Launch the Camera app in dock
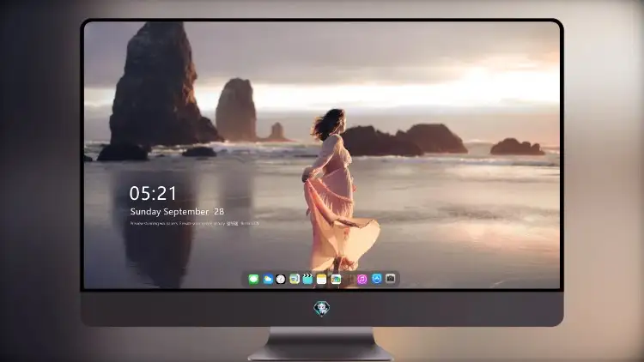The image size is (644, 362). click(391, 278)
